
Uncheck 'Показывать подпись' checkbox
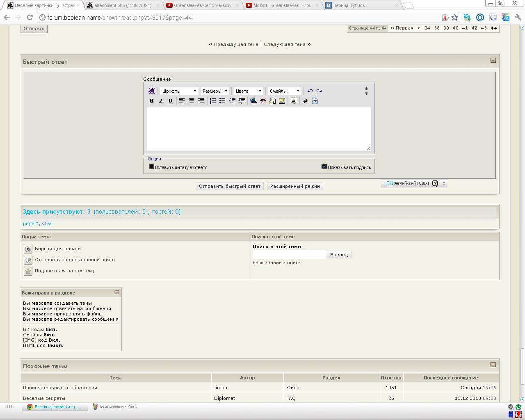pos(324,167)
